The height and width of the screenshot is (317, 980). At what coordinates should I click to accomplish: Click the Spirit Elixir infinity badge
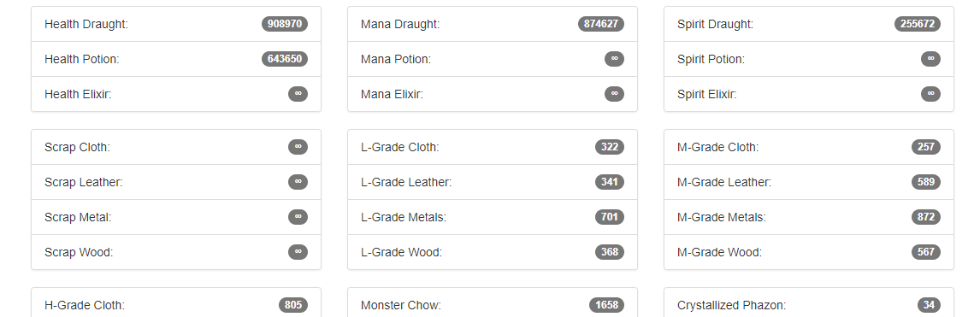pos(930,94)
